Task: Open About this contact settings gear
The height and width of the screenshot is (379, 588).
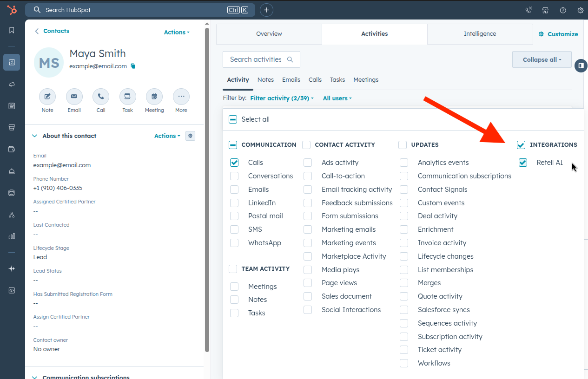Action: pyautogui.click(x=190, y=136)
